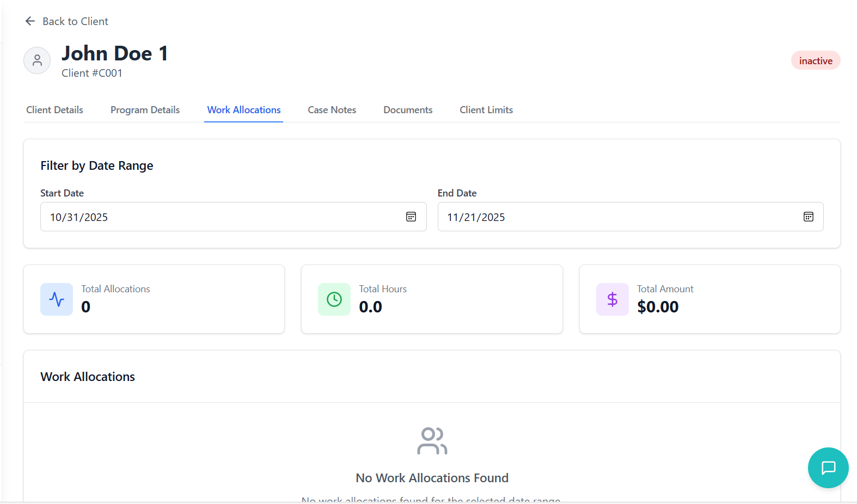The image size is (857, 504).
Task: Open the Program Details tab
Action: coord(145,110)
